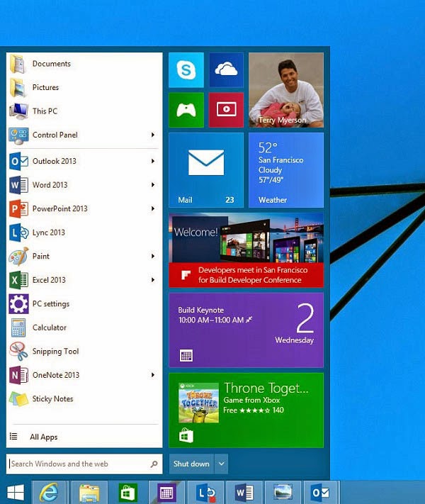Expand the Paint jump list arrow
This screenshot has height=504, width=425.
point(153,256)
